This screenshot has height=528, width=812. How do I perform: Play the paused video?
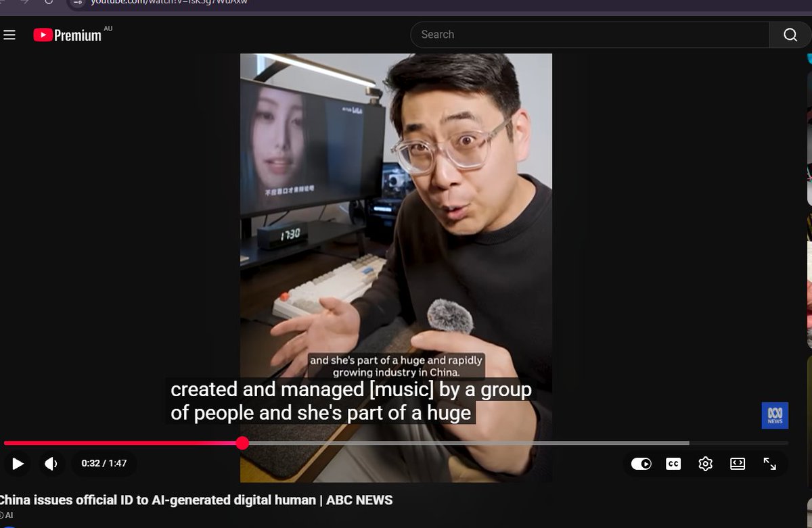[18, 464]
